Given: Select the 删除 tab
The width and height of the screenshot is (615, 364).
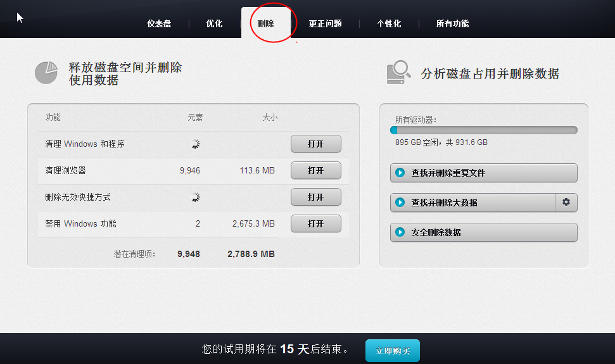Looking at the screenshot, I should (265, 23).
